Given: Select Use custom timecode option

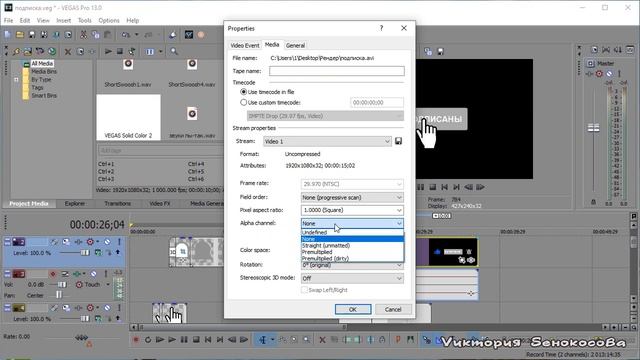Looking at the screenshot, I should [x=243, y=102].
